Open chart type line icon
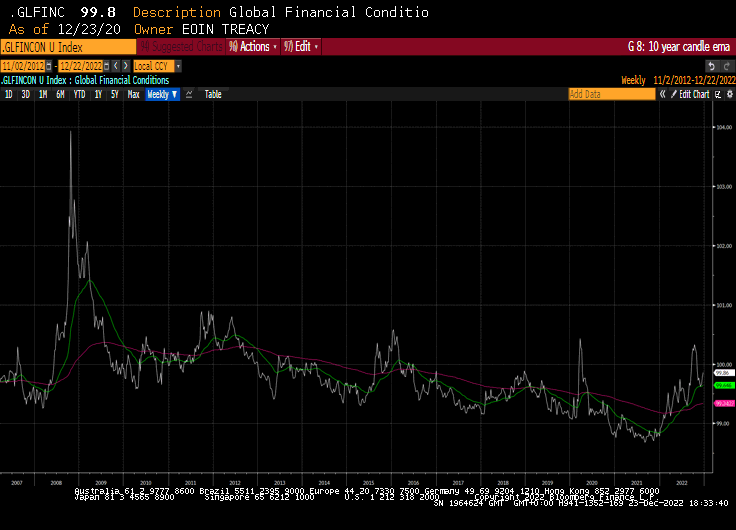This screenshot has width=736, height=530. [189, 94]
